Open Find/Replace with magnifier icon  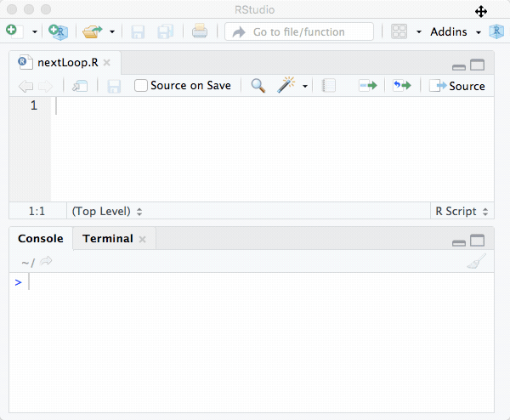tap(258, 86)
